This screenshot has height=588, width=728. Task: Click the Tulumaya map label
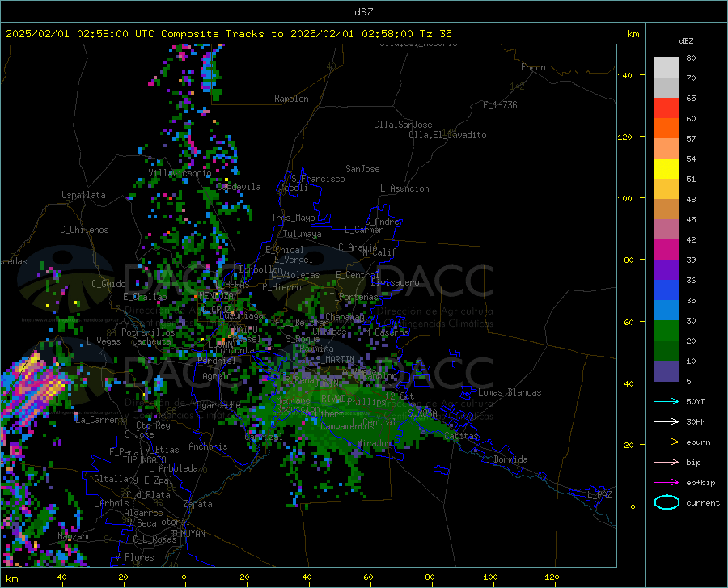pyautogui.click(x=303, y=234)
